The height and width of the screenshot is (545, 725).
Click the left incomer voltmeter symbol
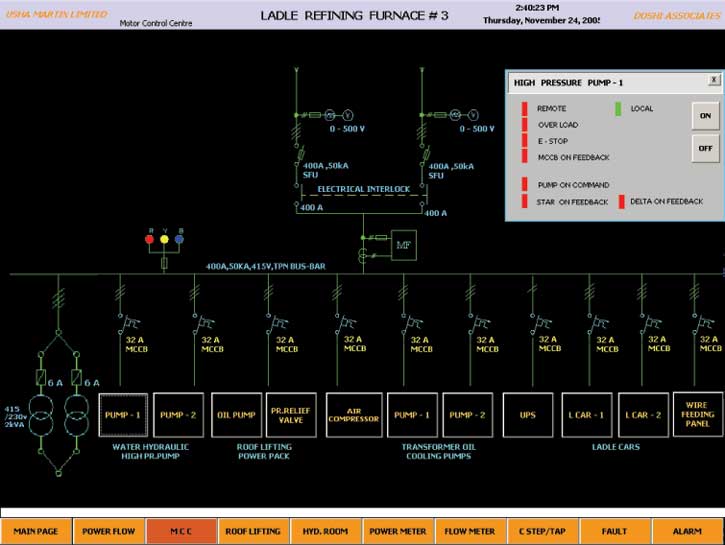pyautogui.click(x=348, y=115)
